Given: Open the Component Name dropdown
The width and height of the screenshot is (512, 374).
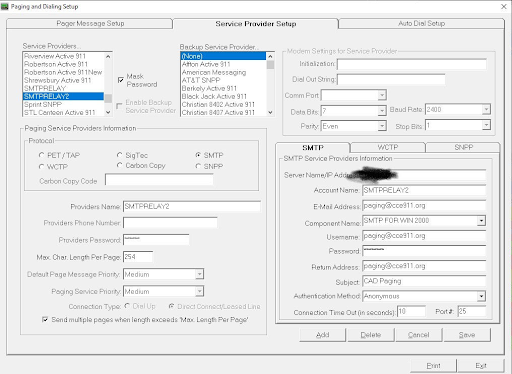Looking at the screenshot, I should pyautogui.click(x=481, y=221).
